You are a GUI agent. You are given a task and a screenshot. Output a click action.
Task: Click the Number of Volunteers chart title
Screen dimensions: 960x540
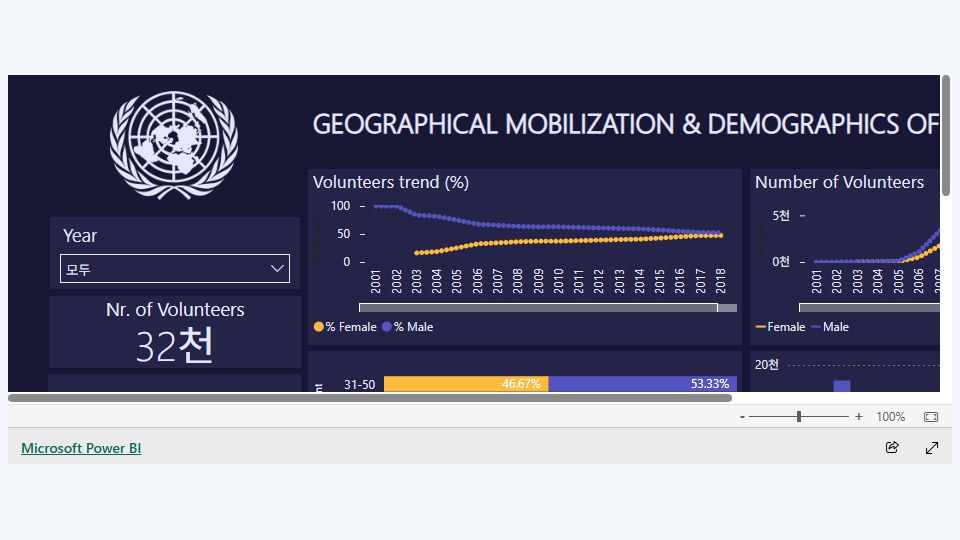point(839,182)
